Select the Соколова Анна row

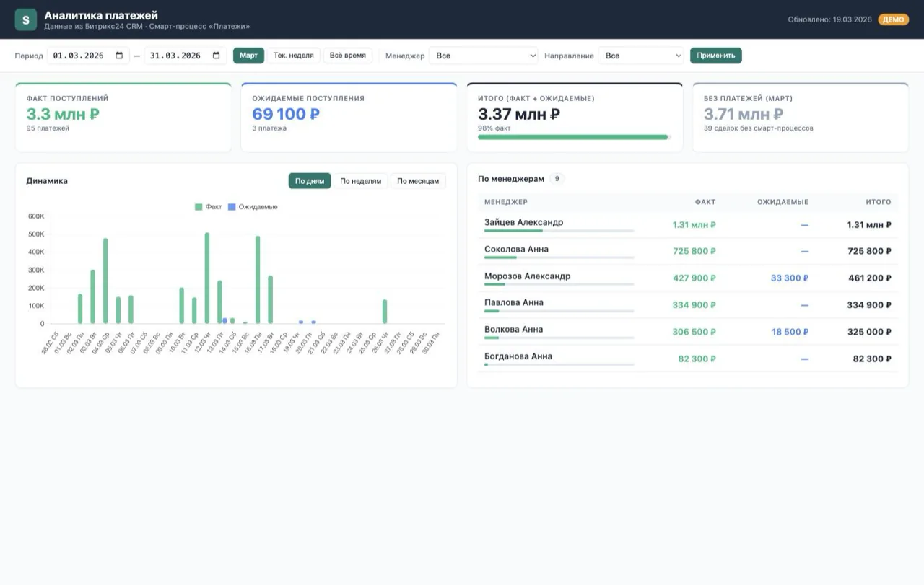point(688,251)
